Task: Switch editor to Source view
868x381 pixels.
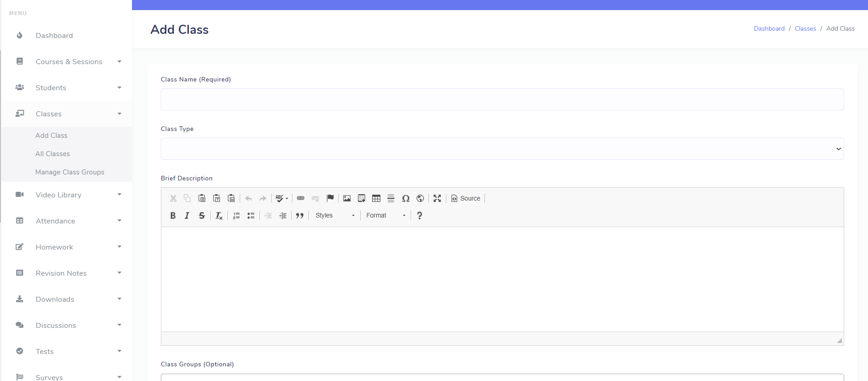Action: tap(466, 198)
